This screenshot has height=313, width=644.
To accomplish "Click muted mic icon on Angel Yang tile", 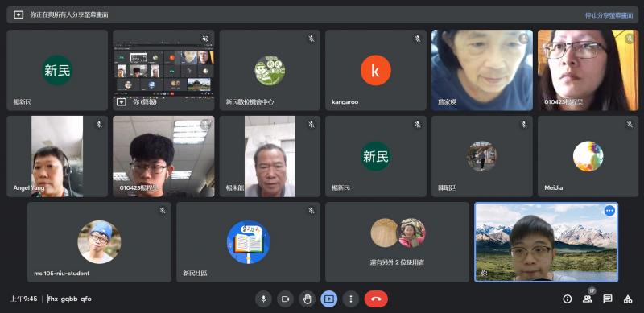I will (x=99, y=125).
